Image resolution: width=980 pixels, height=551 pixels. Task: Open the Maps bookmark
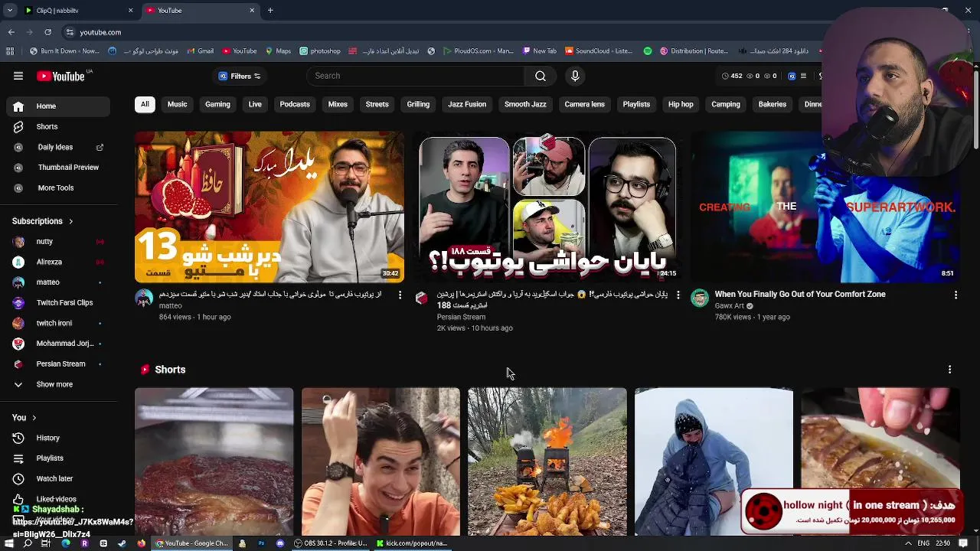278,51
